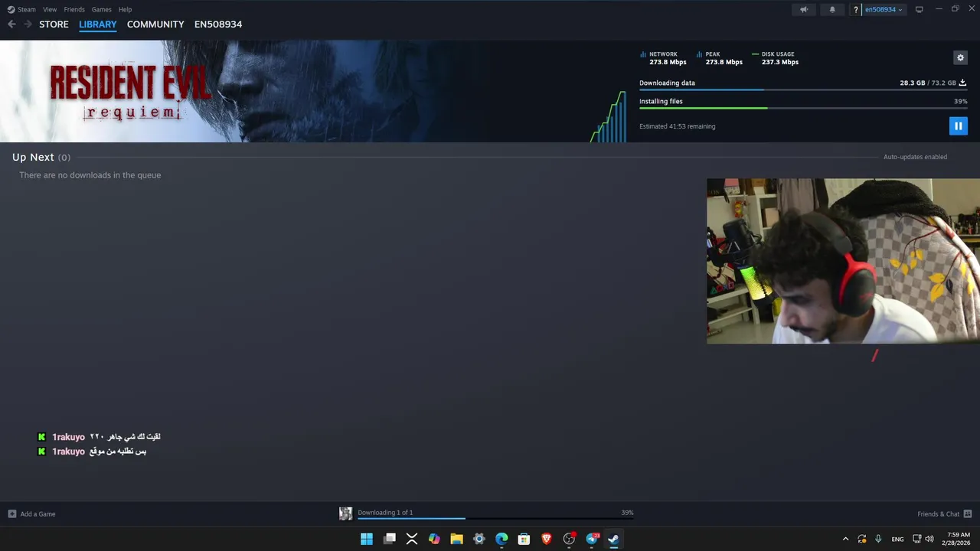Open Steam announcements megaphone icon

click(x=804, y=9)
